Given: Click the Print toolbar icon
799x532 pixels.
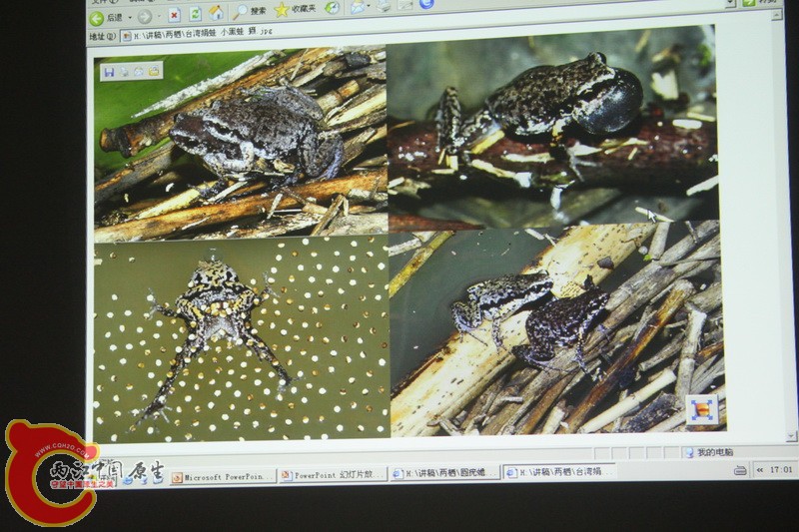Looking at the screenshot, I should pyautogui.click(x=384, y=5).
